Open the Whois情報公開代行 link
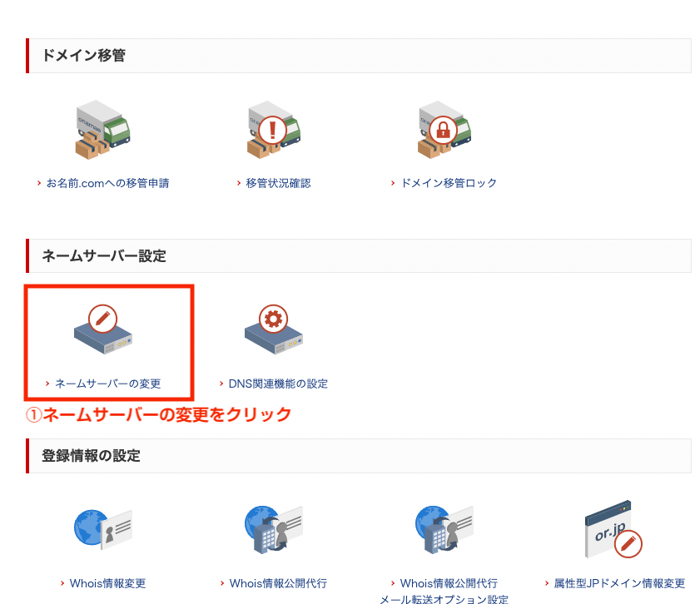The width and height of the screenshot is (700, 604). click(278, 583)
